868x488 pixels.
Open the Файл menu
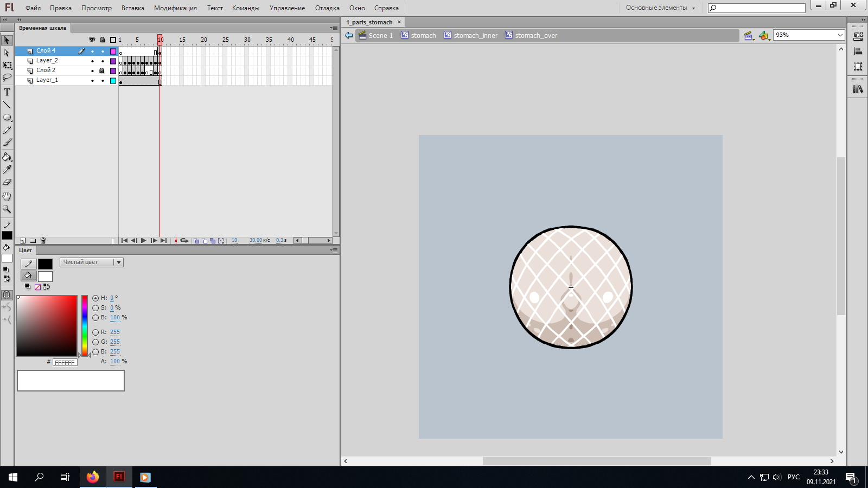tap(33, 8)
